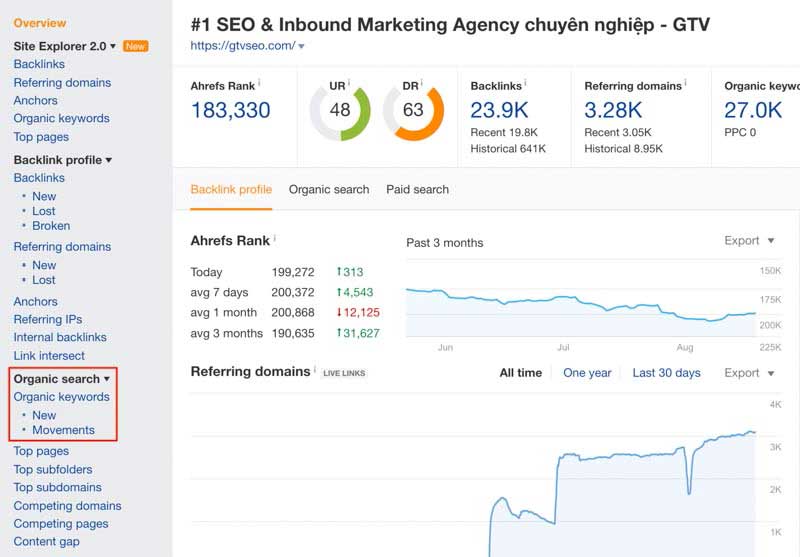Click the info icon next to Backlinks metric

coord(526,84)
